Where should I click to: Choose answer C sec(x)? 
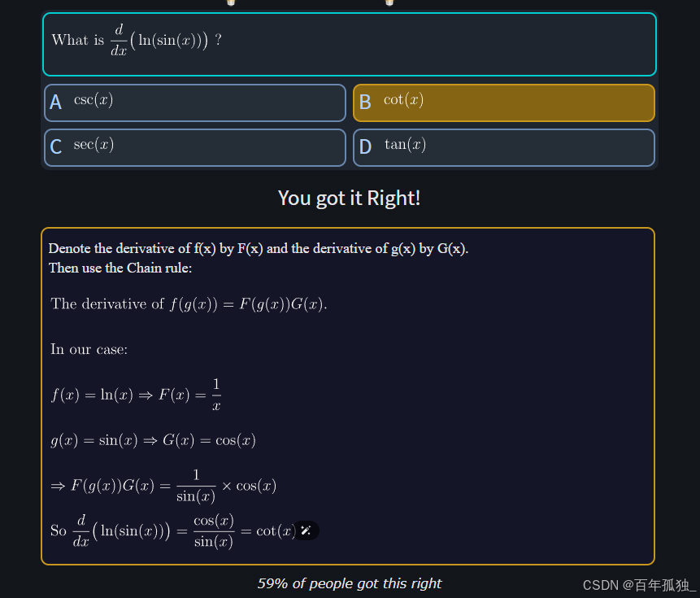(x=195, y=147)
